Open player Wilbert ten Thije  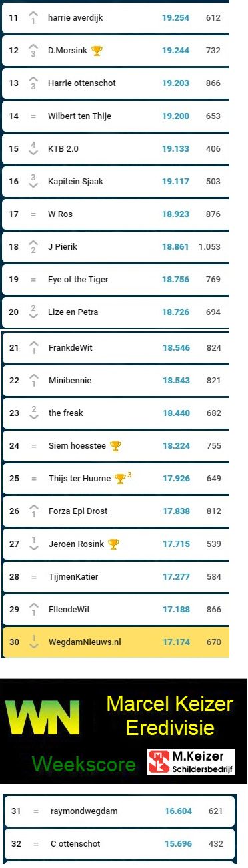point(79,116)
